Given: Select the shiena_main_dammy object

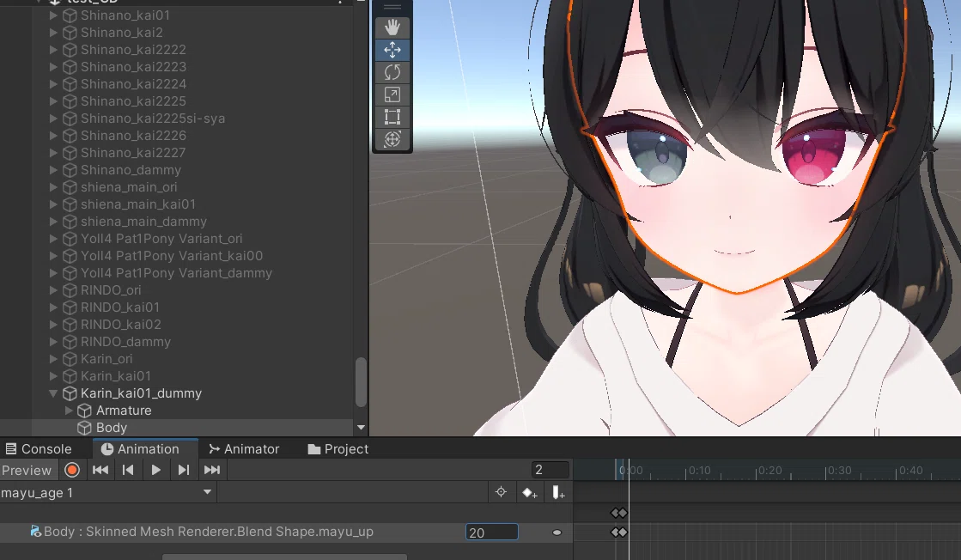Looking at the screenshot, I should (x=143, y=222).
